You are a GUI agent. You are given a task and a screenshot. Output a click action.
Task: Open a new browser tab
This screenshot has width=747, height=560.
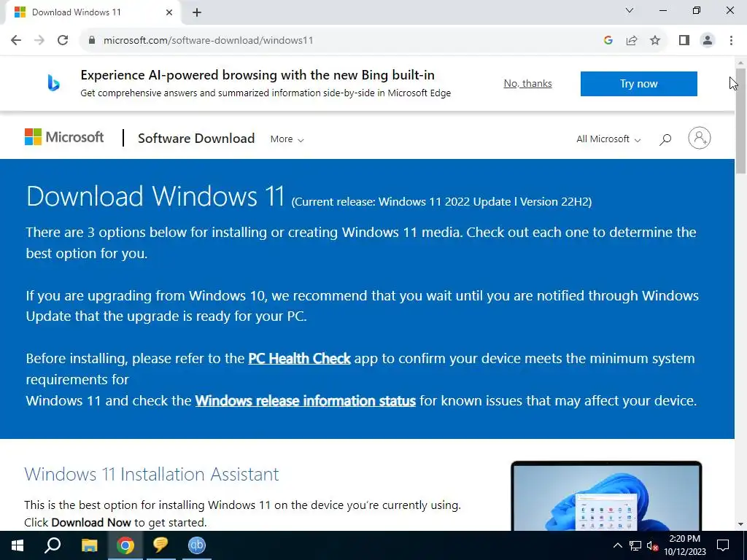(x=197, y=12)
